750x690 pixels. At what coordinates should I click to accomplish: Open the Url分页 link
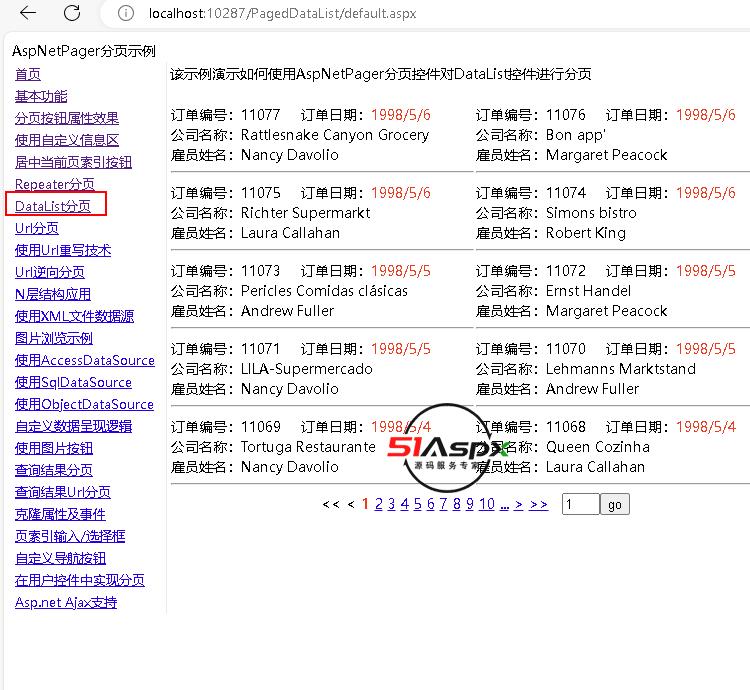tap(37, 228)
